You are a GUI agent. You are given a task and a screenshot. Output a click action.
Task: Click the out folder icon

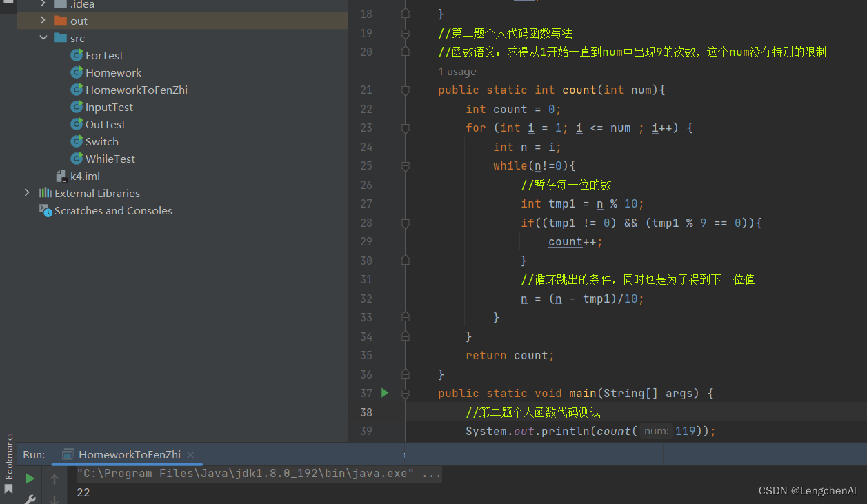click(x=61, y=21)
